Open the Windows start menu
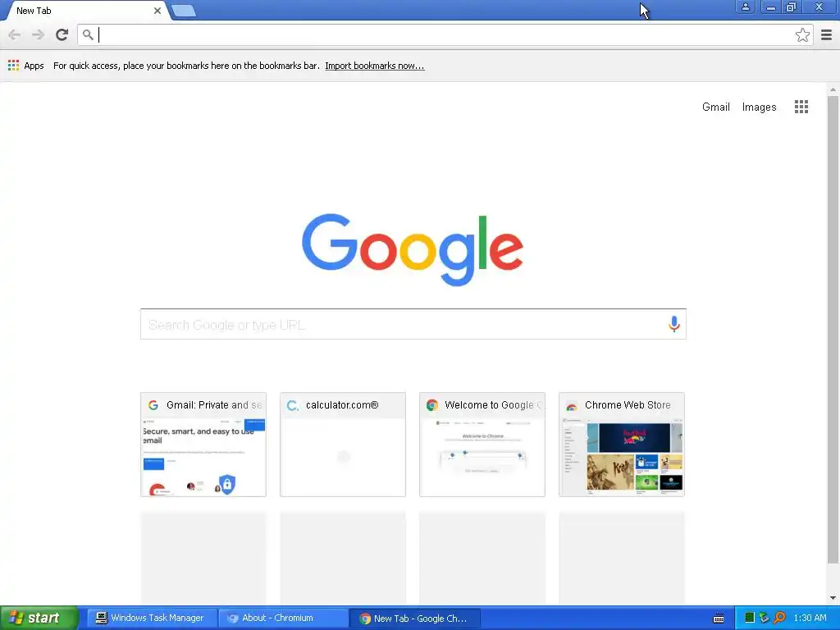The height and width of the screenshot is (630, 840). pos(39,618)
